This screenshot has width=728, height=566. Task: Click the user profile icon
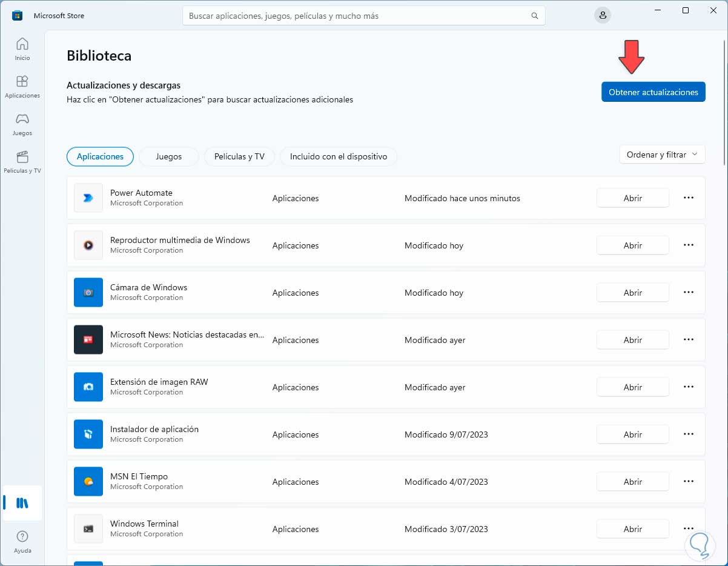tap(602, 16)
